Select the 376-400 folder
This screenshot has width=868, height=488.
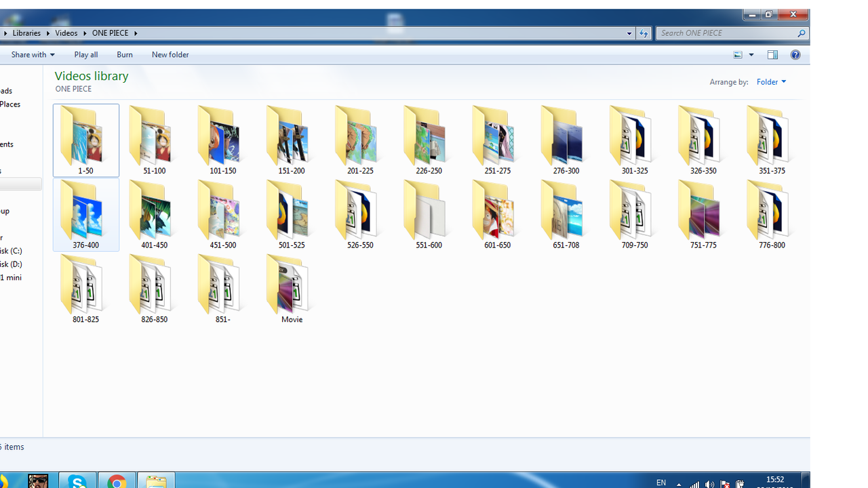[85, 215]
